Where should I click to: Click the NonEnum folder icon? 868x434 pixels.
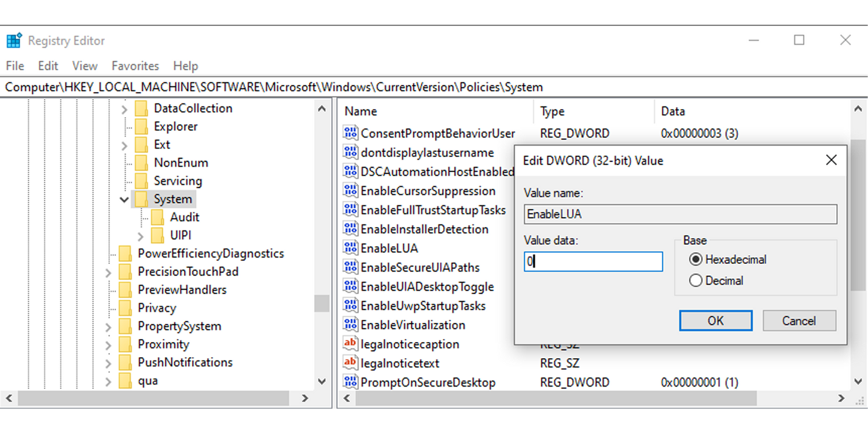coord(141,163)
